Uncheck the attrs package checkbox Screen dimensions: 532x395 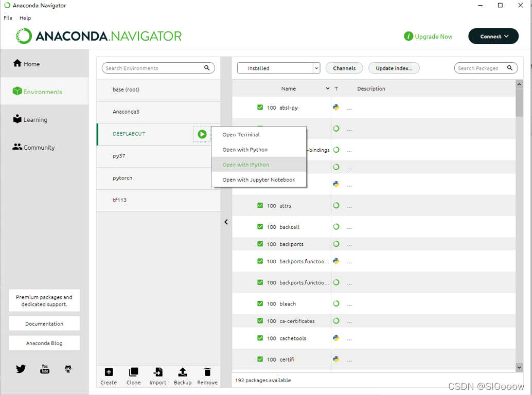tap(260, 205)
